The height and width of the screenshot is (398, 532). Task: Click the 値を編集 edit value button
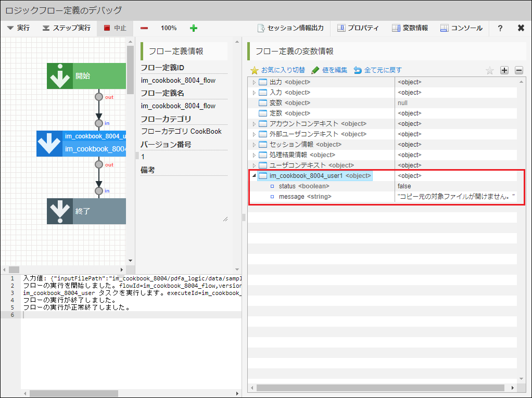click(329, 70)
